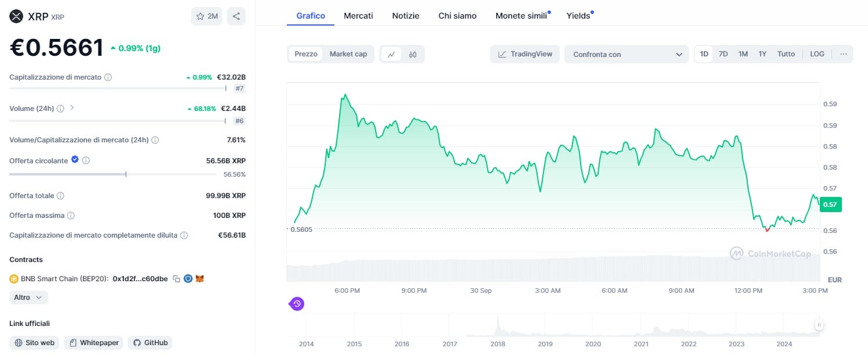Click the share icon button

(236, 16)
